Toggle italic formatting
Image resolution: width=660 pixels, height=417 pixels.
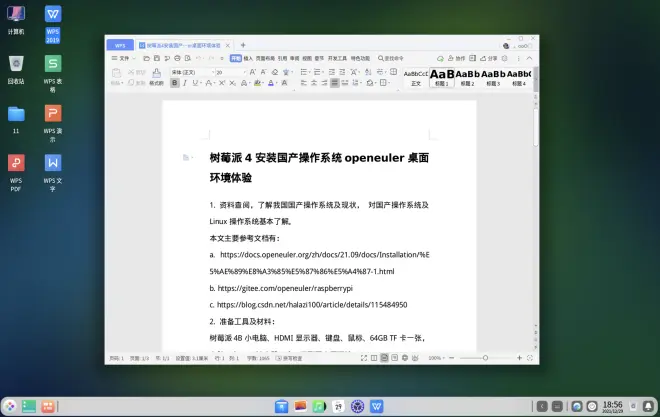(x=185, y=83)
